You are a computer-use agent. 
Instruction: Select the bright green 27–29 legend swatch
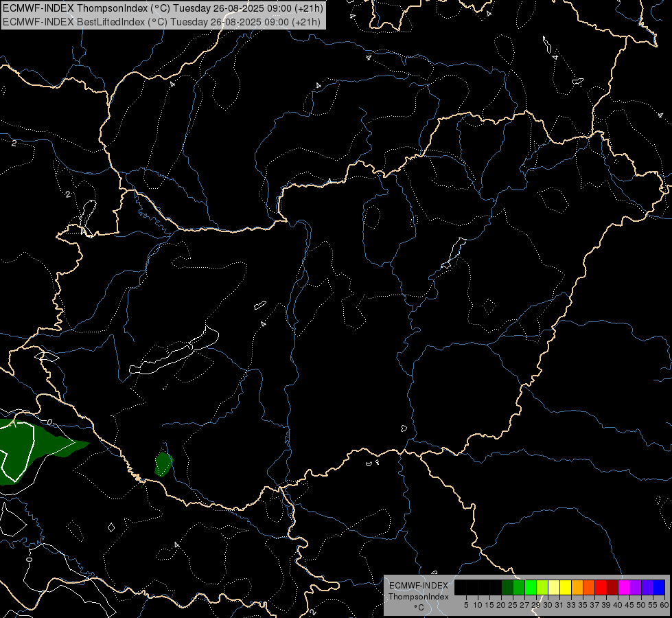coord(530,587)
